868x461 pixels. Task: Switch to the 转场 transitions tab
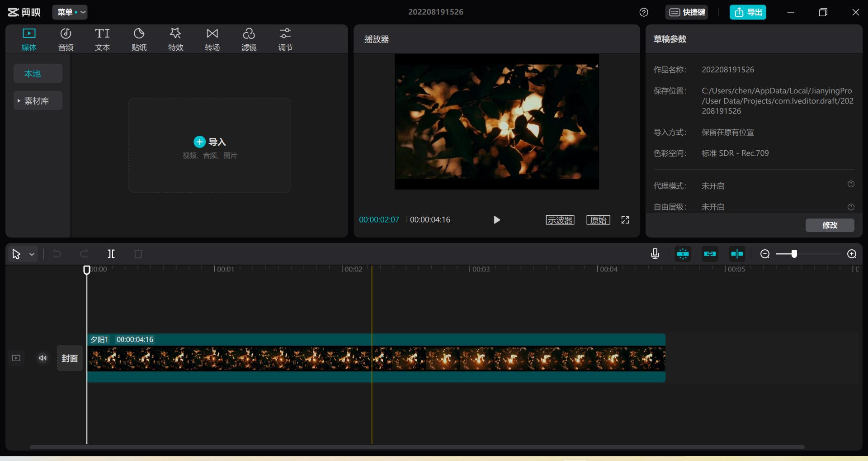212,39
